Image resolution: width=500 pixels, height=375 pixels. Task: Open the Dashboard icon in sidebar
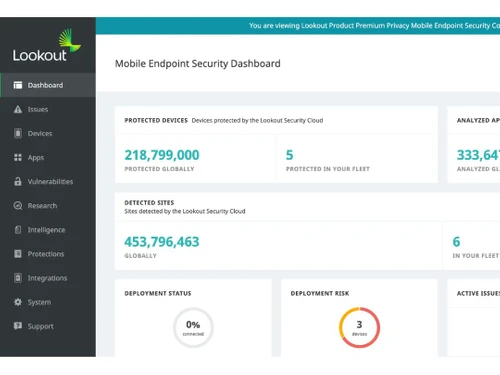point(18,85)
